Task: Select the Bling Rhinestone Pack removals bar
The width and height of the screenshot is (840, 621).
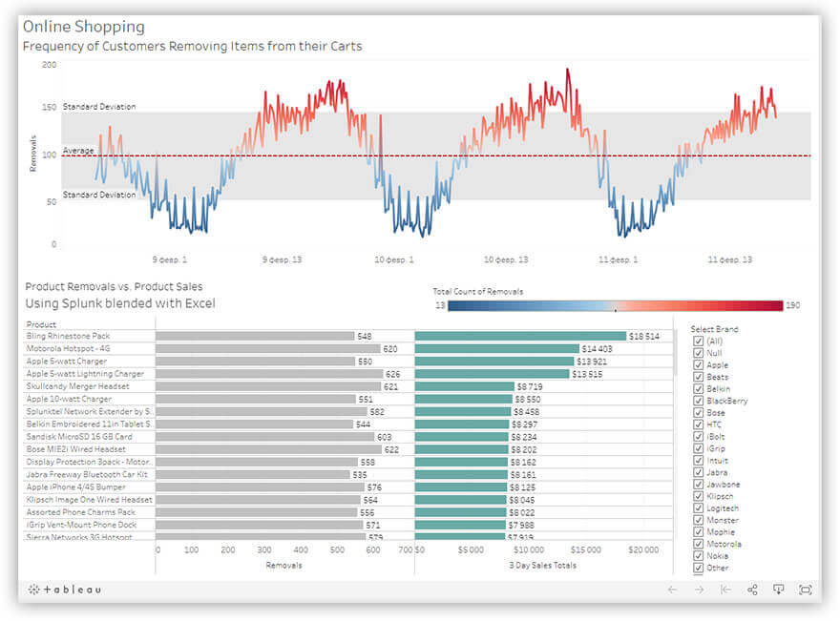Action: 255,336
